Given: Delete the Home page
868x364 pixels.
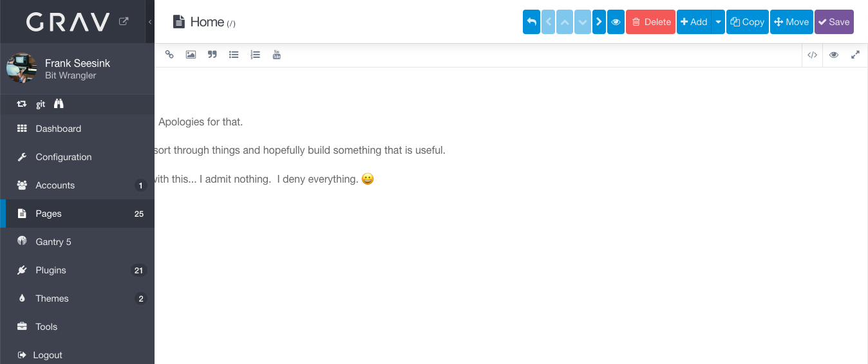Looking at the screenshot, I should pyautogui.click(x=650, y=22).
